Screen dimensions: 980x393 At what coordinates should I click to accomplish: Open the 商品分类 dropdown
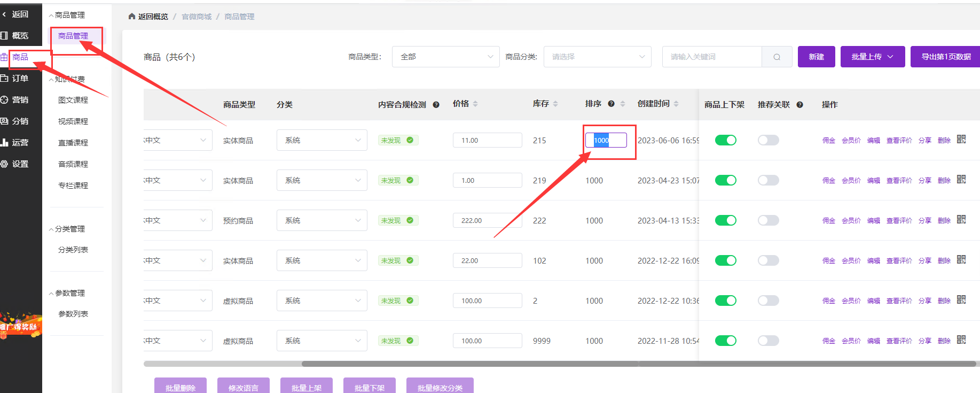click(597, 57)
